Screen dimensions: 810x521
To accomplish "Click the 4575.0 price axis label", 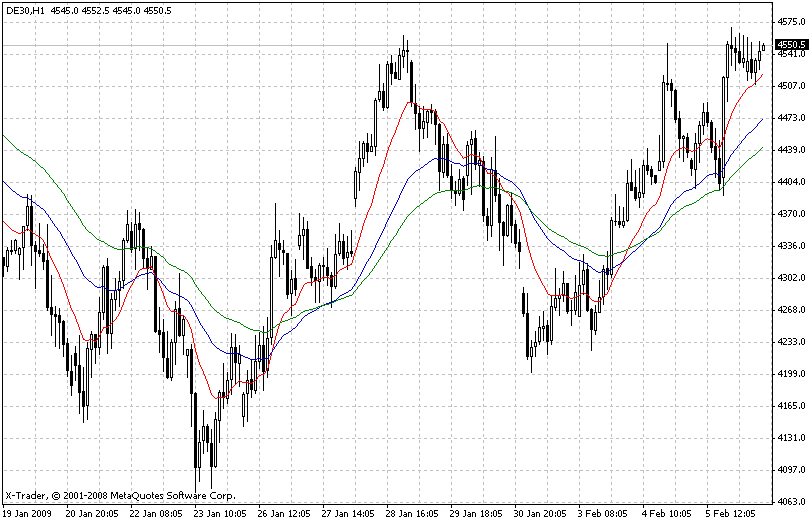I will coord(791,22).
